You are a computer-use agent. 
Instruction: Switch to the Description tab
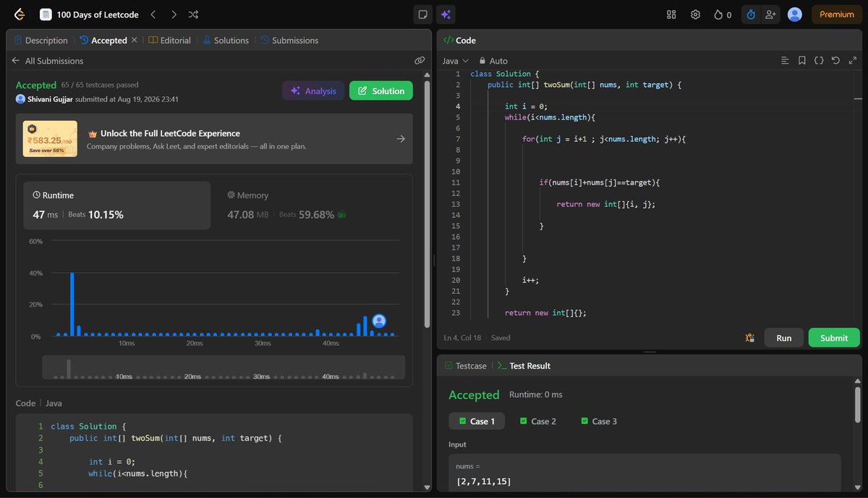click(41, 41)
